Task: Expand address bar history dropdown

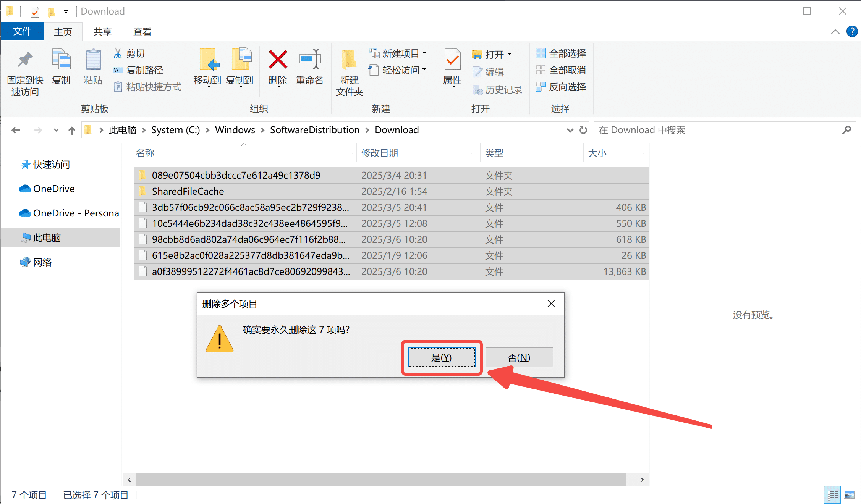Action: pyautogui.click(x=570, y=130)
